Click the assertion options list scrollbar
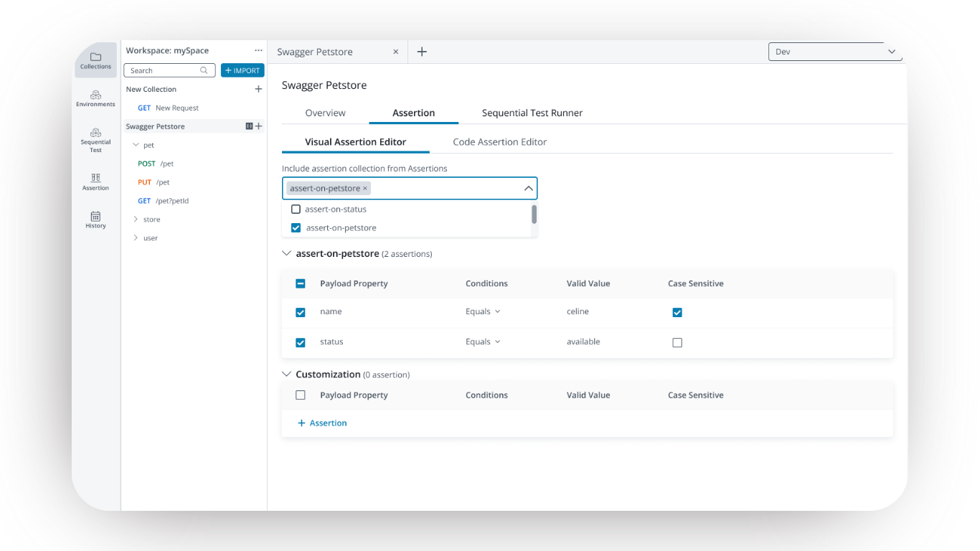Image resolution: width=980 pixels, height=551 pixels. click(534, 214)
